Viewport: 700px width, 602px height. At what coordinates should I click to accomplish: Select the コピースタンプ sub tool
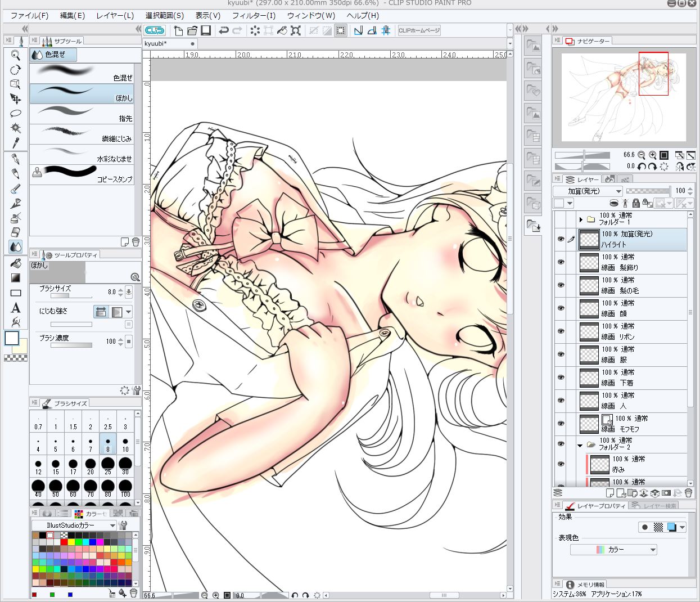click(82, 174)
